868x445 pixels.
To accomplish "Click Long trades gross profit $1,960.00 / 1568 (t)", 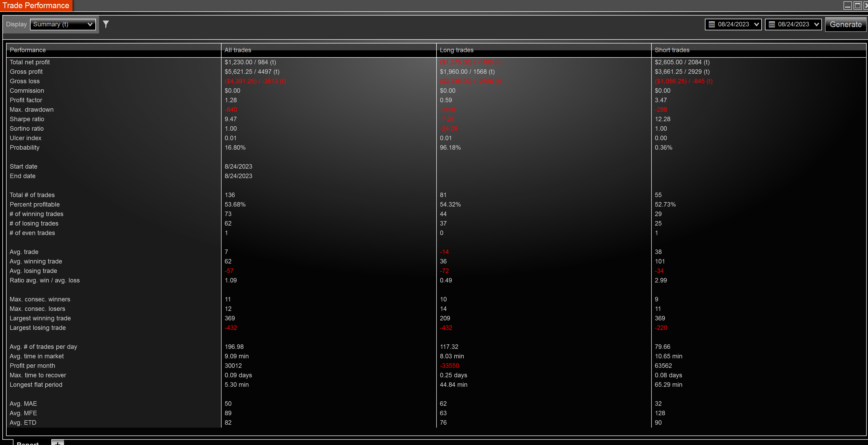I will [467, 71].
